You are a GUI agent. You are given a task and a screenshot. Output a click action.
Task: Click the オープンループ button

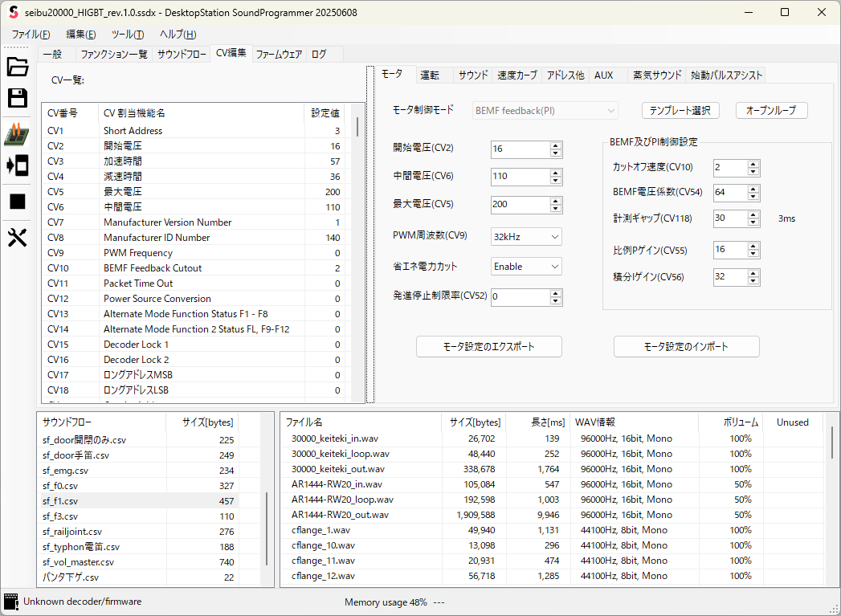(x=771, y=111)
